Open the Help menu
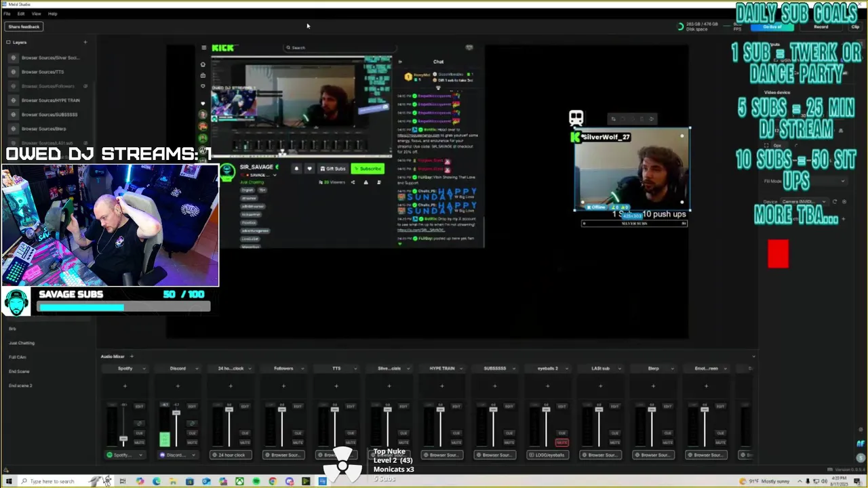The height and width of the screenshot is (488, 868). point(53,14)
